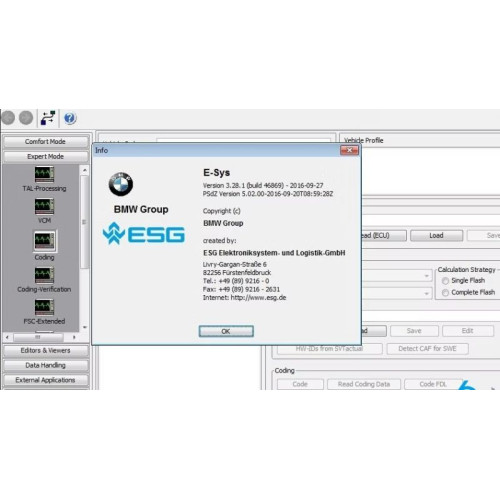
Task: Click the Read (ECU) button
Action: [383, 236]
